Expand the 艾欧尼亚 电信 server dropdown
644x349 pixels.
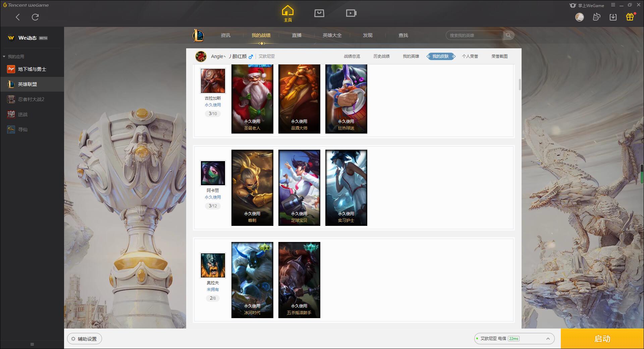coord(514,339)
